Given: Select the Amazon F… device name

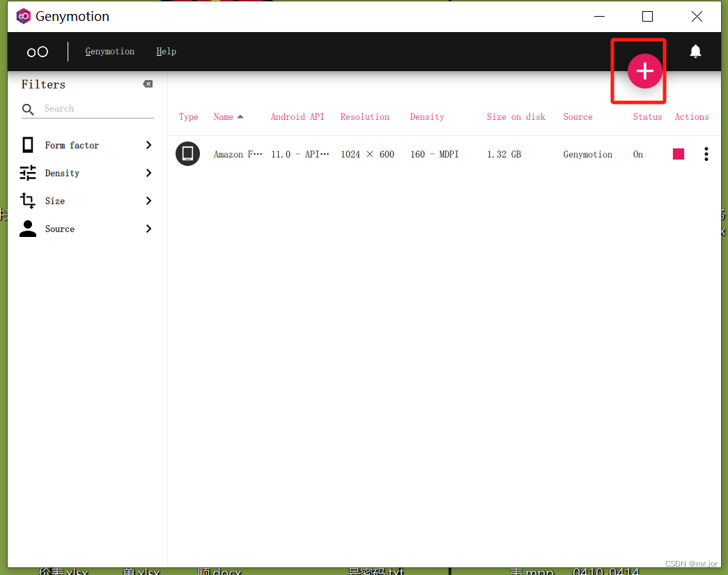Looking at the screenshot, I should pyautogui.click(x=238, y=154).
